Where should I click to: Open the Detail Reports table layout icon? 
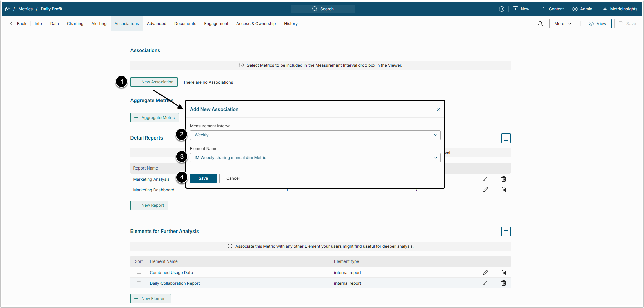click(x=506, y=138)
